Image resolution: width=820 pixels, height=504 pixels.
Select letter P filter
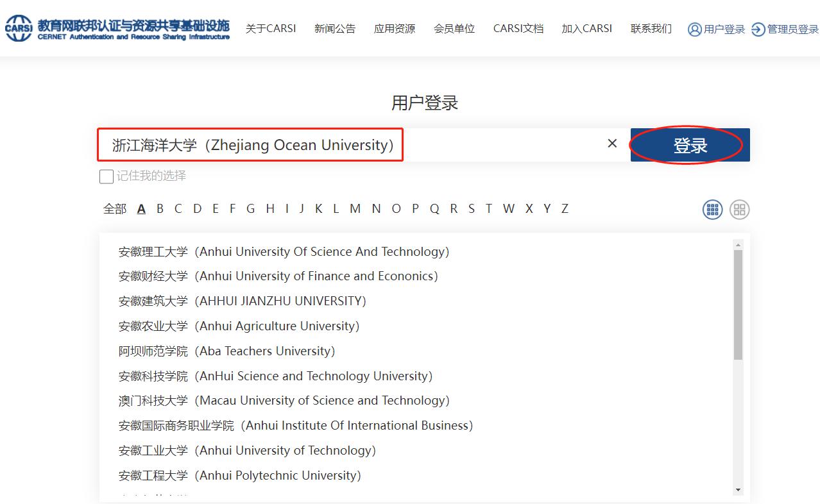pyautogui.click(x=415, y=208)
